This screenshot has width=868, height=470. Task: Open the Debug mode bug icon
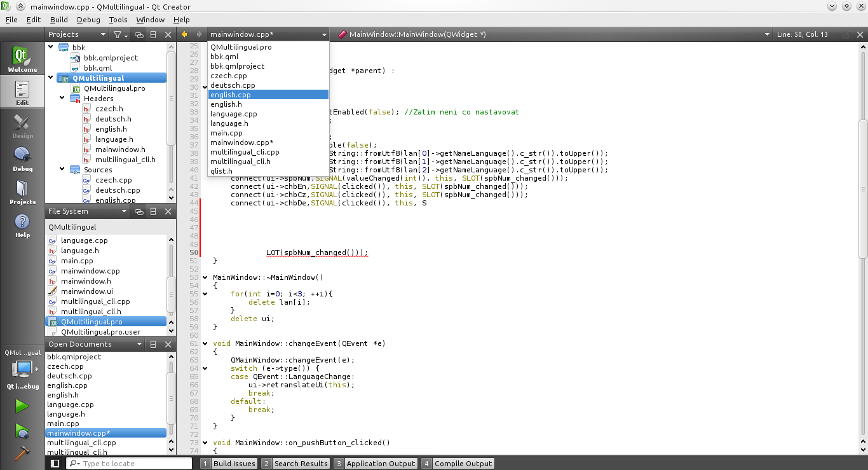pyautogui.click(x=22, y=159)
